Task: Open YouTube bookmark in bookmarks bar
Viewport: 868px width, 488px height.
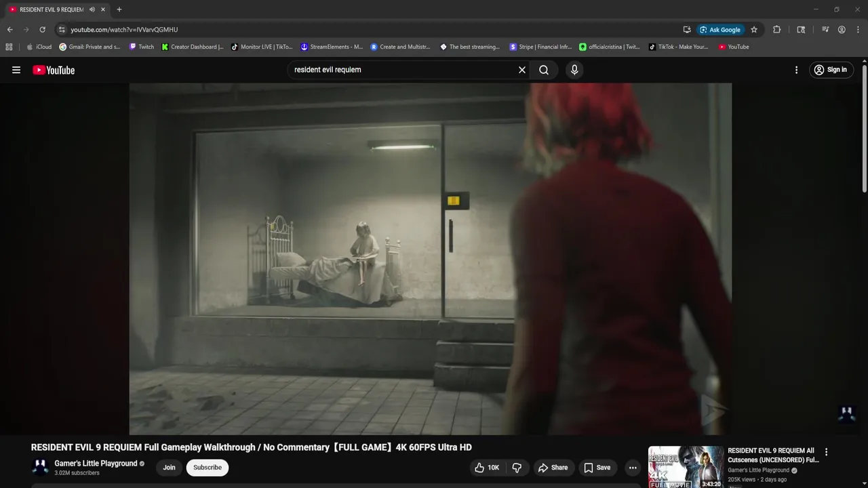Action: 734,47
